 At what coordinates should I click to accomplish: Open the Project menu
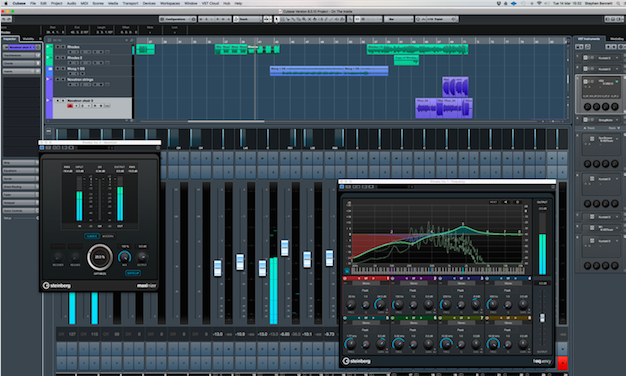click(x=56, y=3)
